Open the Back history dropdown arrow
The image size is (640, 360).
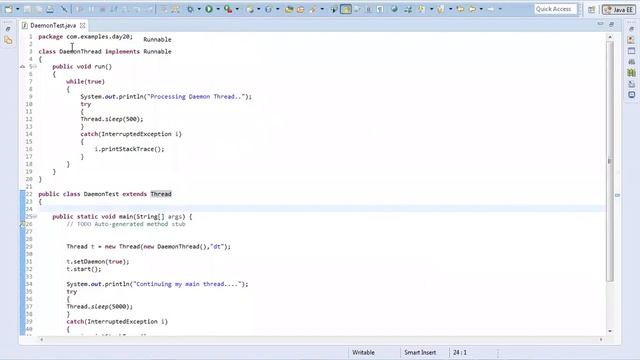[x=481, y=9]
